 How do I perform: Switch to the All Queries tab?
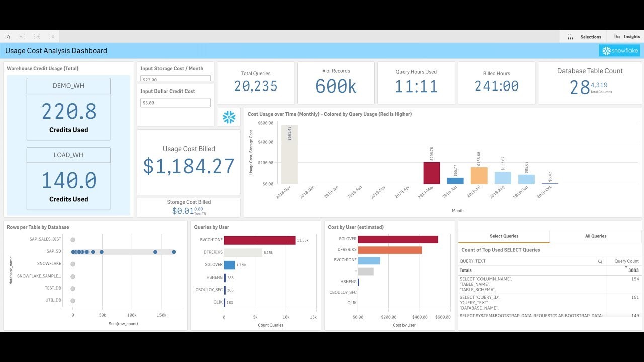[596, 236]
